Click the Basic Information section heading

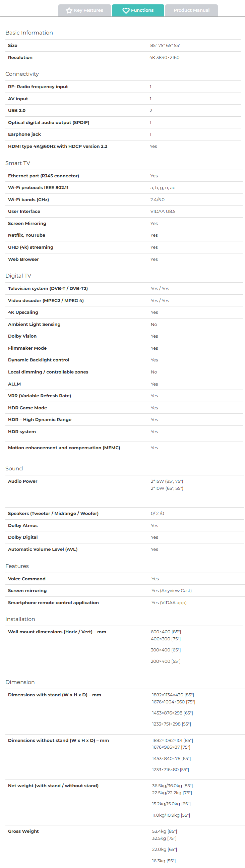29,33
